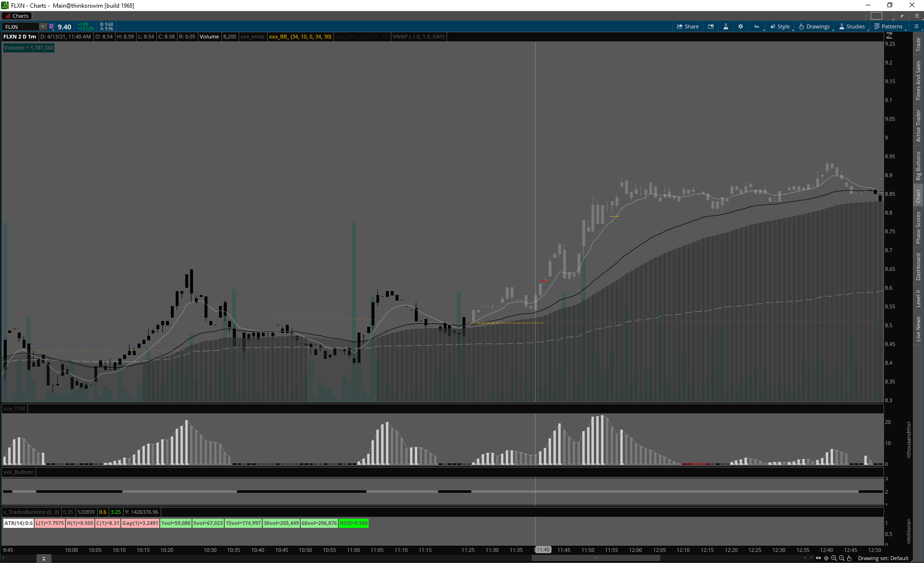Collapse the volume subgraph expander arrow
This screenshot has width=924, height=563.
pos(44,559)
